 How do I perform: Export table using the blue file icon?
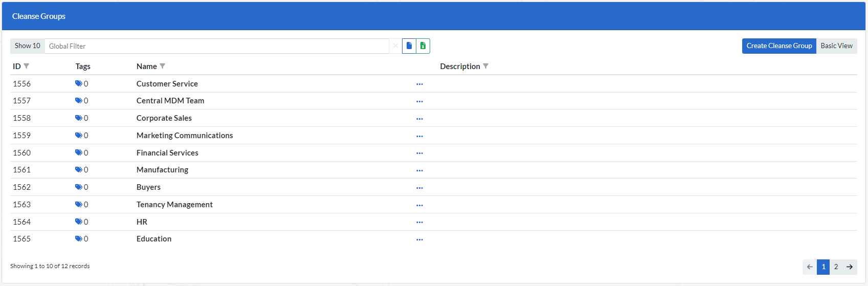click(409, 46)
